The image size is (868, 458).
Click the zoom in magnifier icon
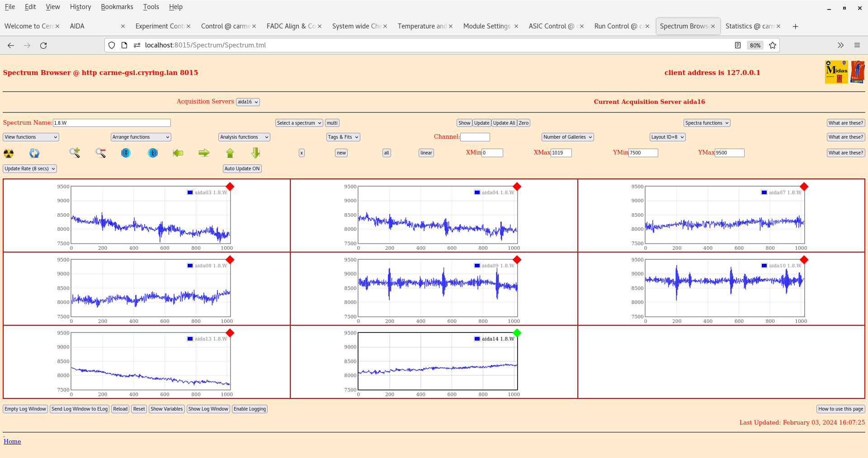(75, 153)
